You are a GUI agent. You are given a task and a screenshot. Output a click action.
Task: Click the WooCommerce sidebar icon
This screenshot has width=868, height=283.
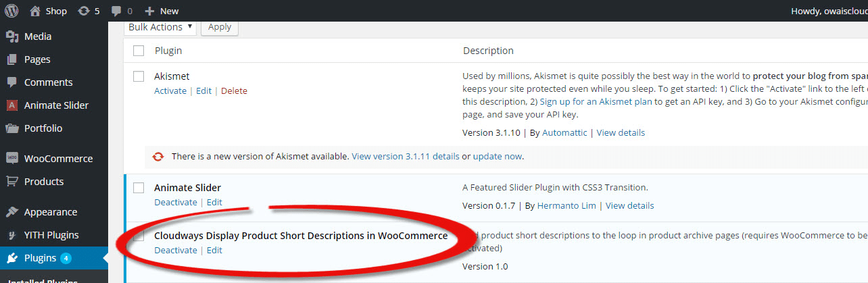coord(12,159)
